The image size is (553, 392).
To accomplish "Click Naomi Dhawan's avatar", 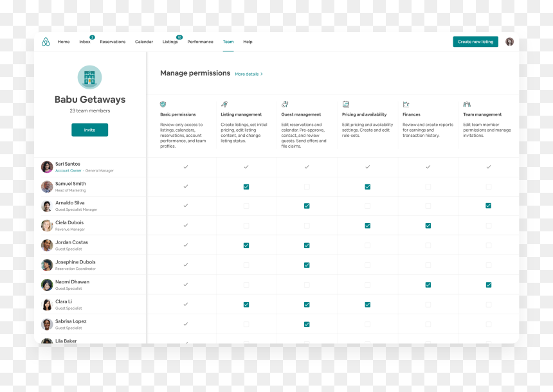I will pos(47,285).
